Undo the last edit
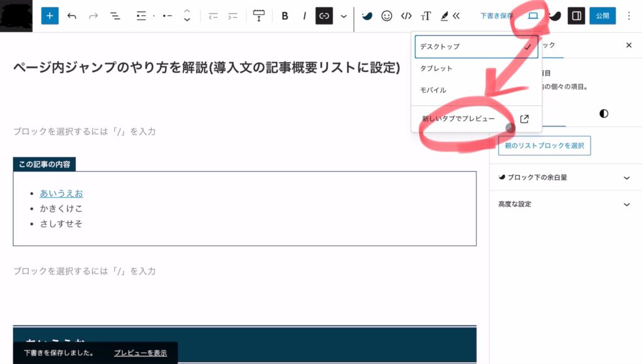This screenshot has height=364, width=642. (71, 16)
